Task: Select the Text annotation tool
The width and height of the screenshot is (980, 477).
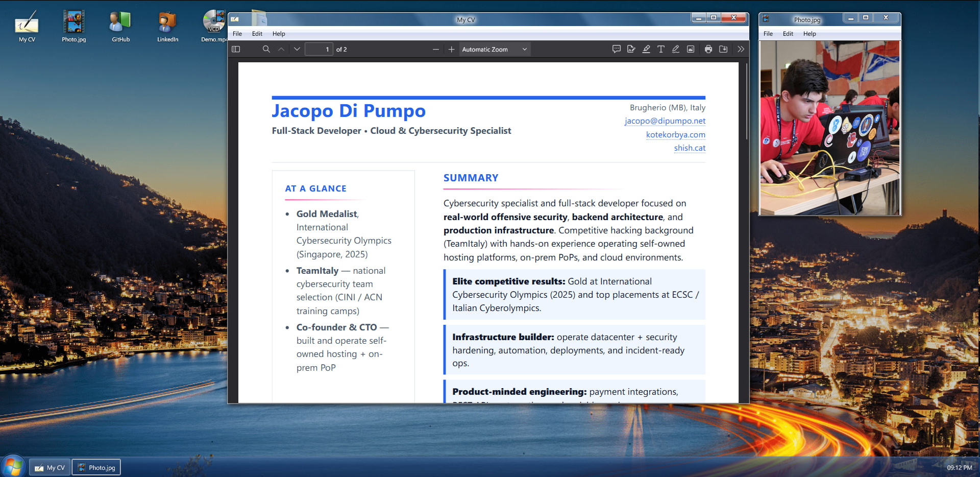Action: click(x=661, y=49)
